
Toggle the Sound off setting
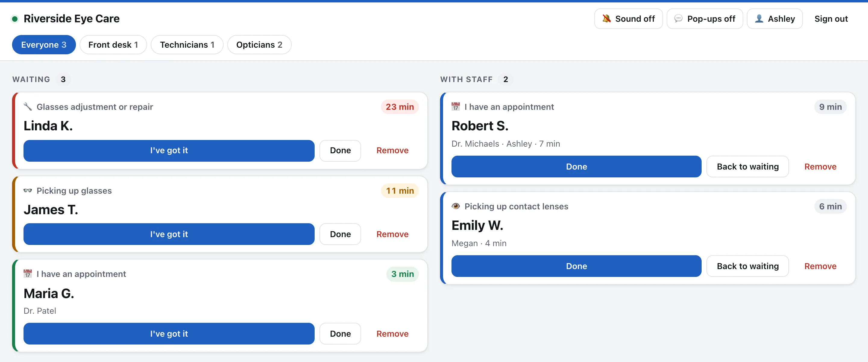coord(628,19)
